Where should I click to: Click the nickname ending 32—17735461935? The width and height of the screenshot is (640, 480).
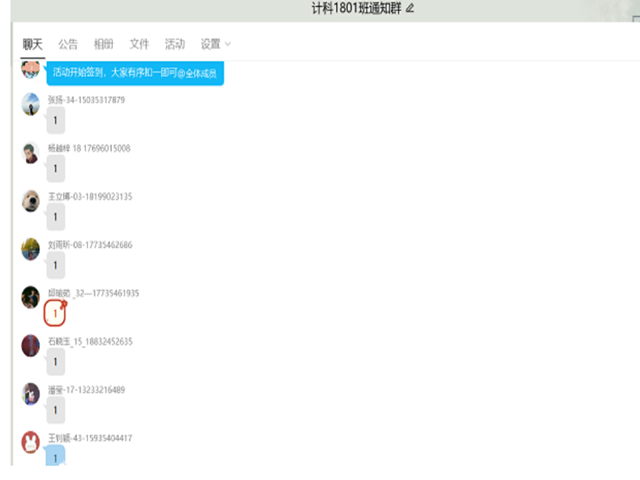click(x=93, y=293)
